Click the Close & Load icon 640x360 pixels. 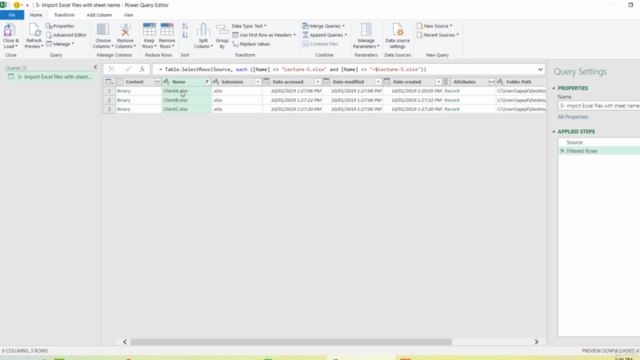point(9,30)
